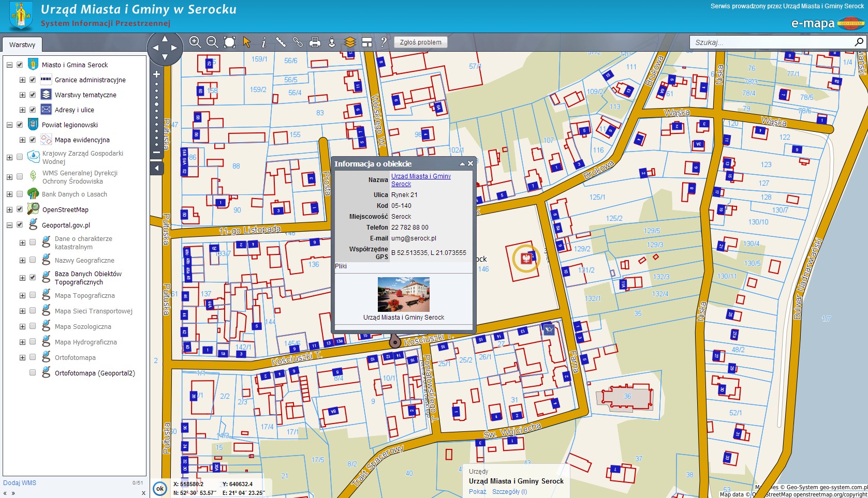Expand the 'Warstwy tematyczne' node

(x=22, y=95)
